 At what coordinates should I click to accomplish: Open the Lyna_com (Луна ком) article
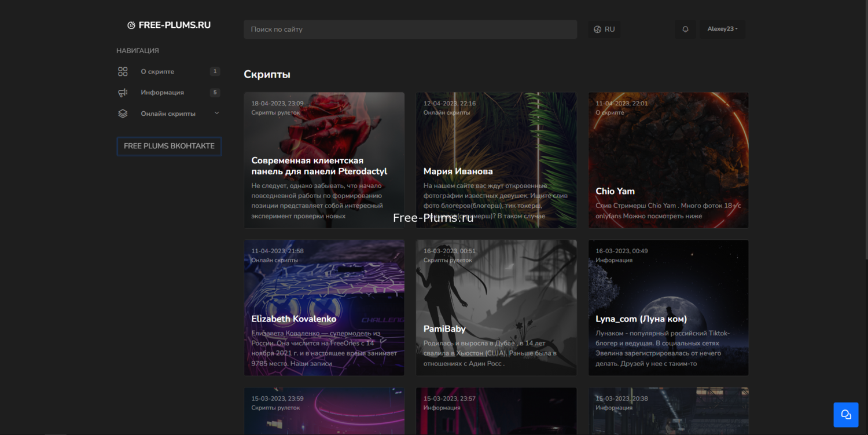tap(641, 319)
